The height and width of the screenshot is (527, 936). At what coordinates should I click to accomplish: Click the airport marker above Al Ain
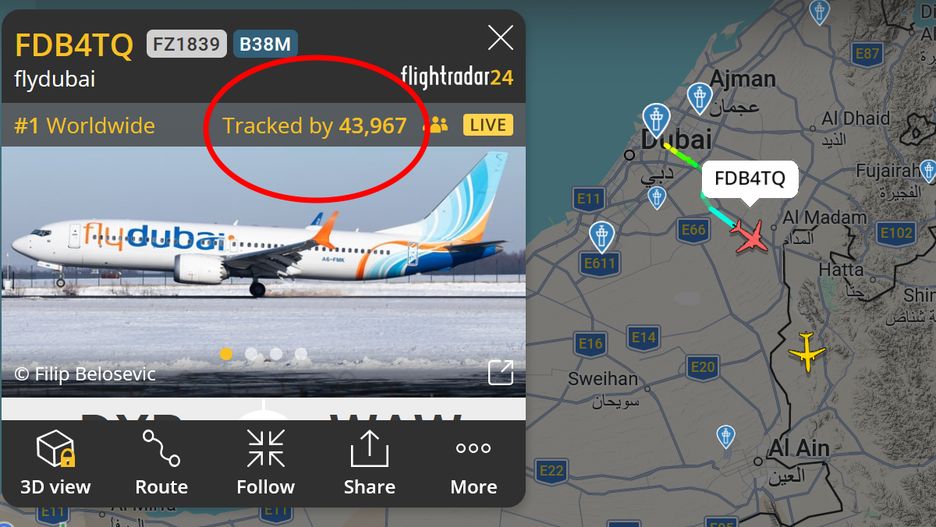coord(725,436)
